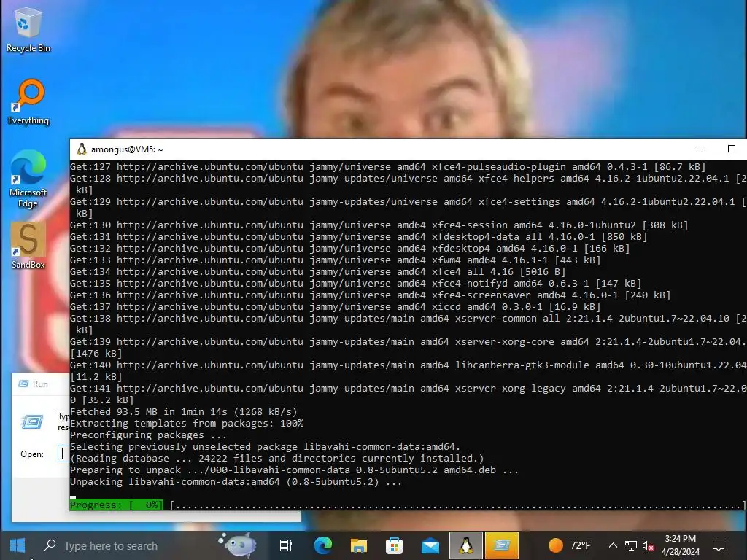This screenshot has height=560, width=747.
Task: Open Mail app from taskbar
Action: pos(430,545)
